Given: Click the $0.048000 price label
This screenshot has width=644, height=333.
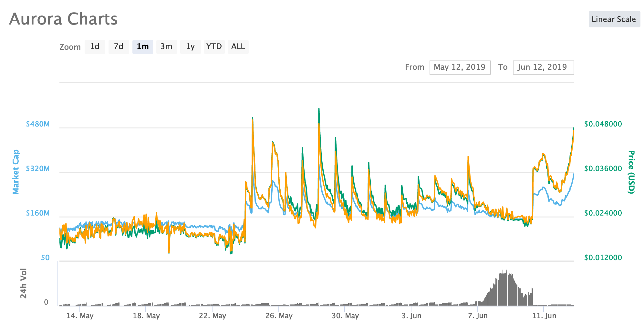Looking at the screenshot, I should coord(603,124).
